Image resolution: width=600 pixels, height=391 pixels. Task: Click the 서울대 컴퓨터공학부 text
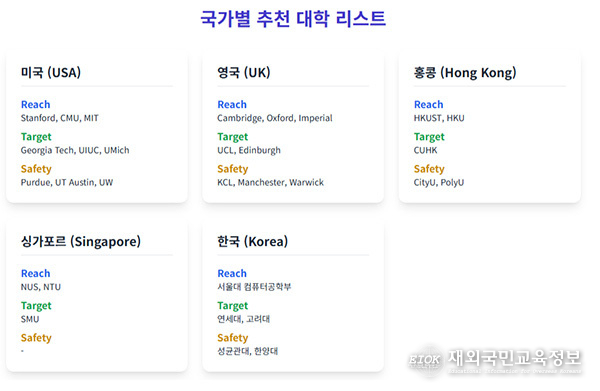click(254, 287)
